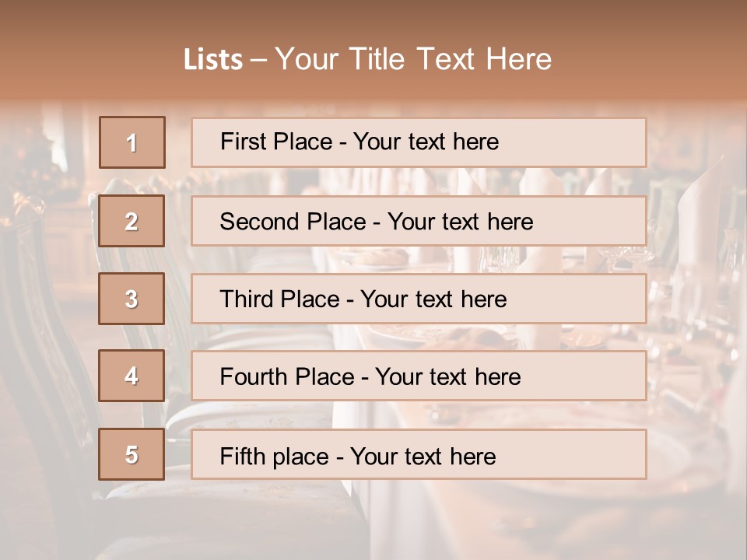Select the number 2 square
Screen dimensions: 747x560
click(x=132, y=221)
